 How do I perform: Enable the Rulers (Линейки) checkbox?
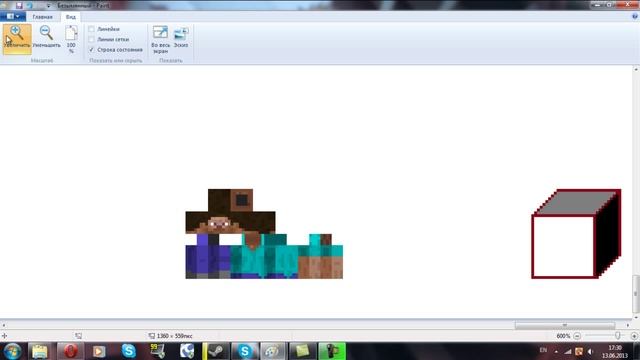[x=91, y=29]
